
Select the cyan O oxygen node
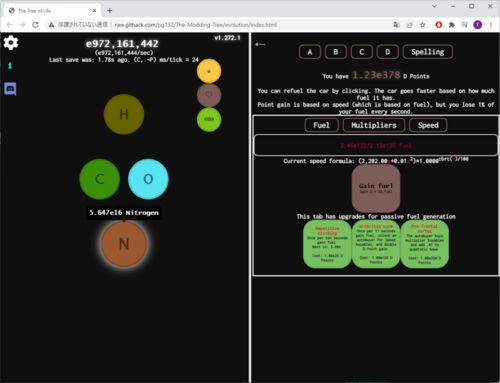(148, 179)
